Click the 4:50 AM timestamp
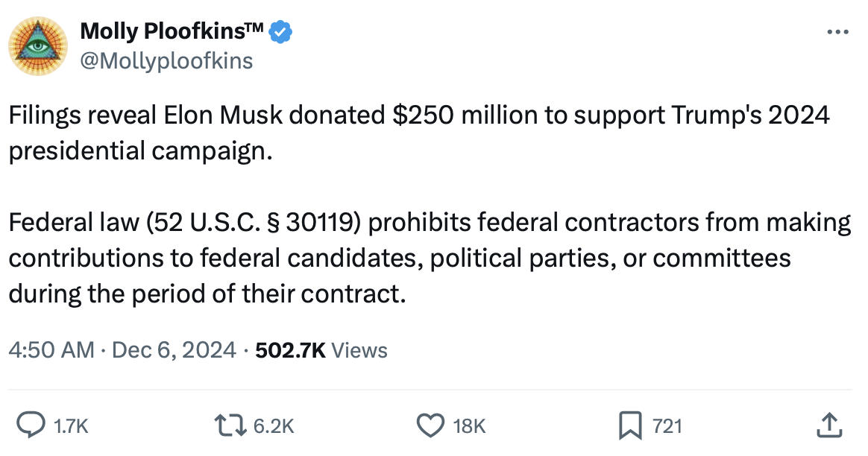Image resolution: width=868 pixels, height=456 pixels. (51, 349)
